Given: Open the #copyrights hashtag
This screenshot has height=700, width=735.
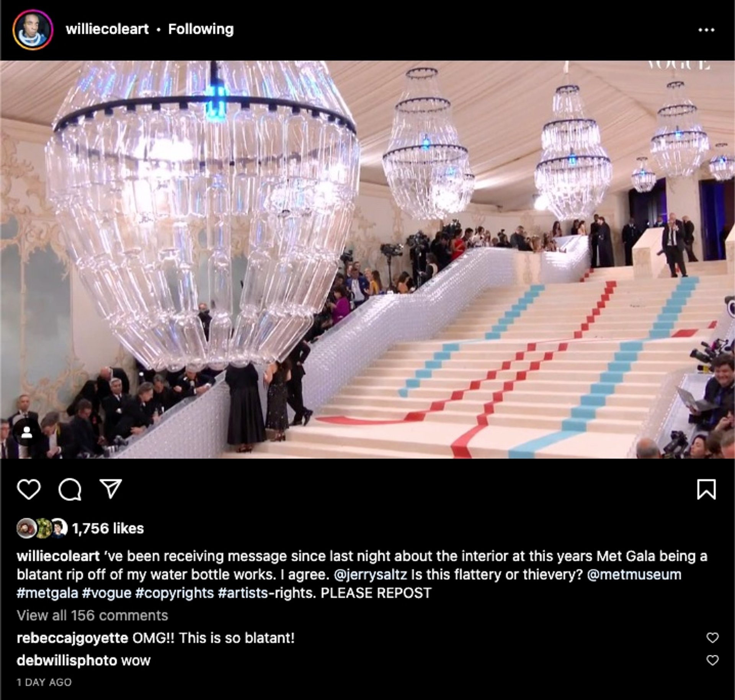Looking at the screenshot, I should (x=175, y=593).
